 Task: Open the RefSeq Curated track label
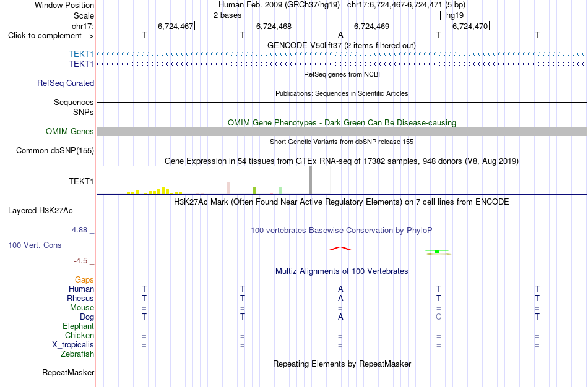pos(66,83)
